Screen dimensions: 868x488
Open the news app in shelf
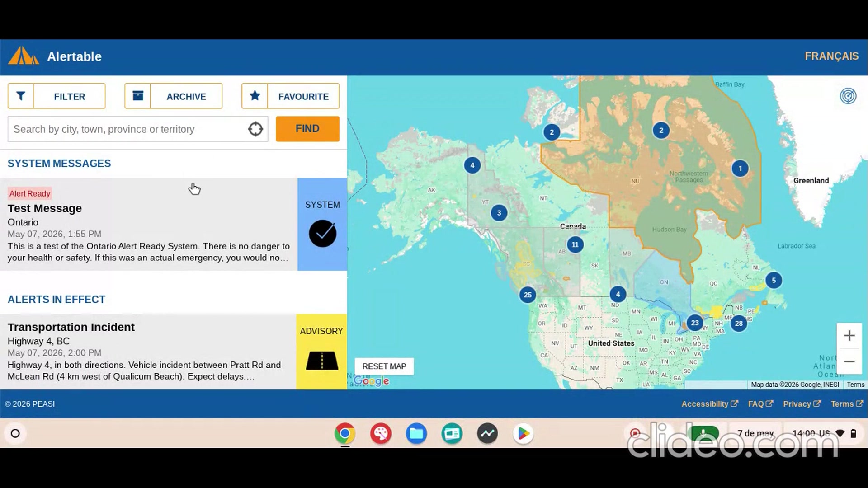452,434
